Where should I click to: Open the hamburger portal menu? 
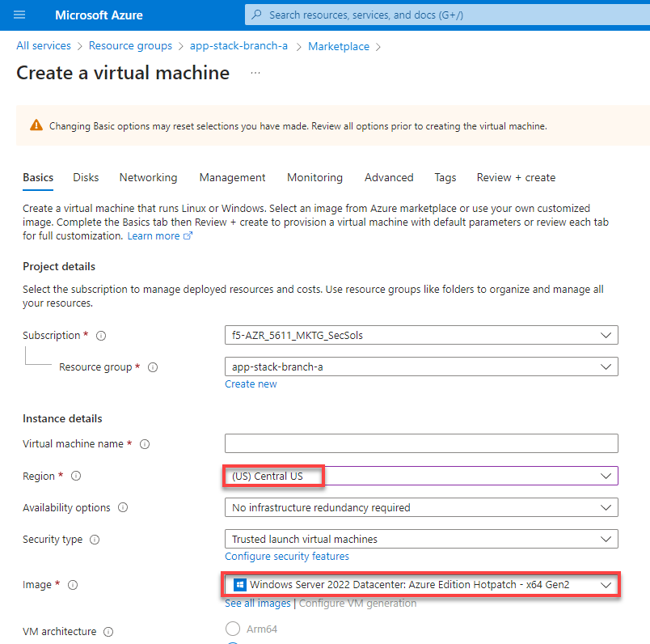pos(19,15)
